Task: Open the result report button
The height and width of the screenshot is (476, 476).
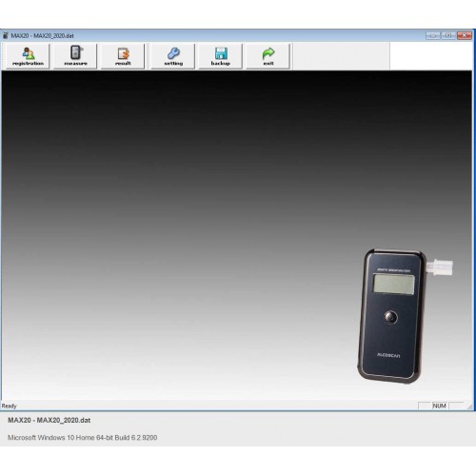Action: coord(123,56)
